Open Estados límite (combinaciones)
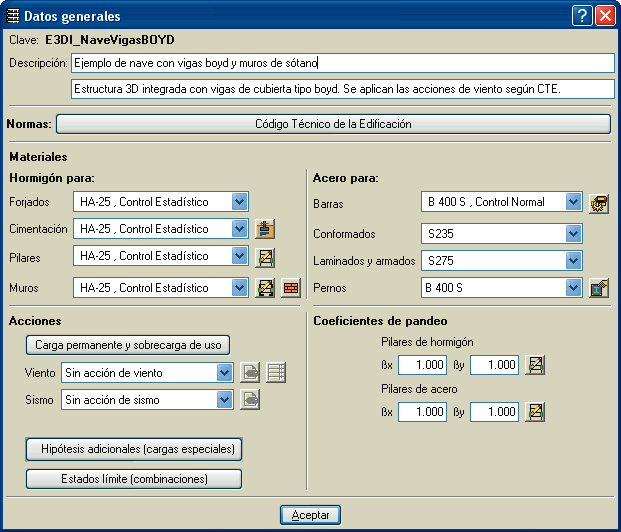This screenshot has height=532, width=621. [x=134, y=479]
